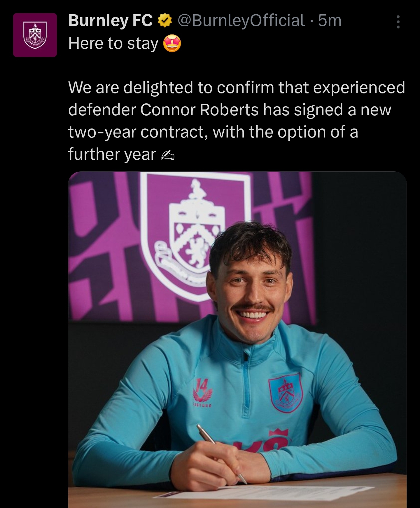The height and width of the screenshot is (508, 420).
Task: Open the three-dot more options menu
Action: pos(398,22)
